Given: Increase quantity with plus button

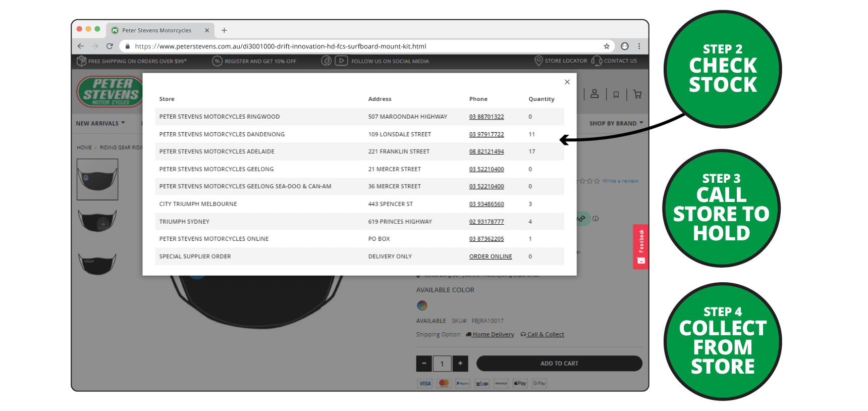Looking at the screenshot, I should pyautogui.click(x=460, y=364).
